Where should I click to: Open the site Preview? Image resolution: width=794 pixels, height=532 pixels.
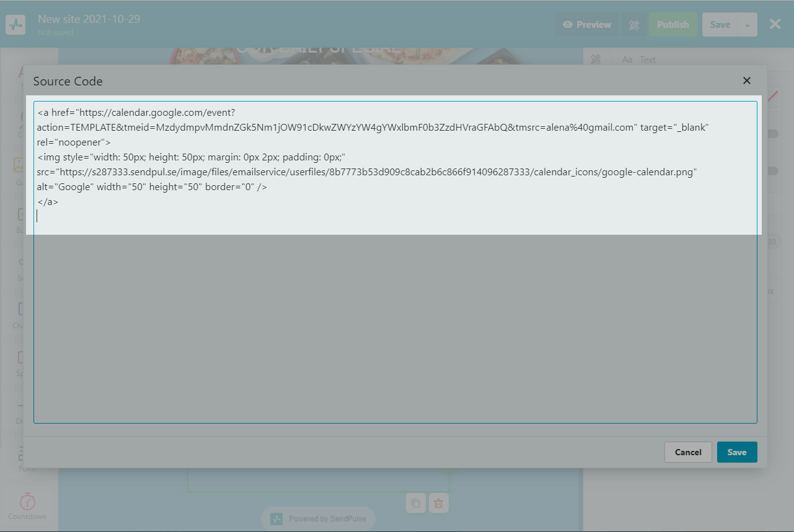586,25
